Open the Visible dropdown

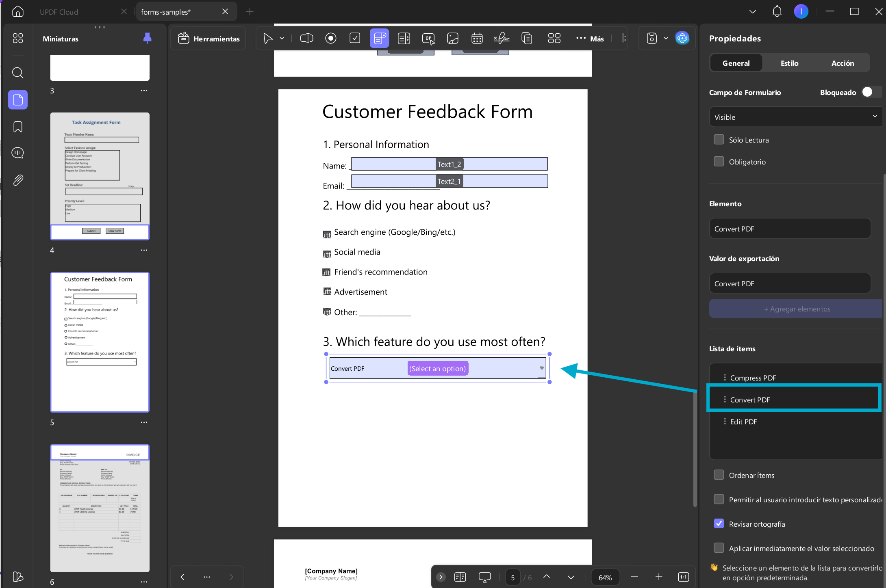[795, 117]
